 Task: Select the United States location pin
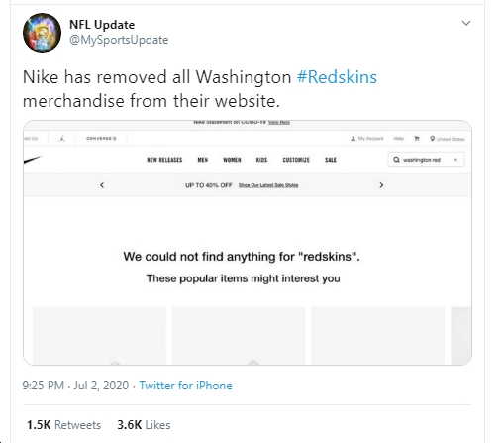pos(432,138)
